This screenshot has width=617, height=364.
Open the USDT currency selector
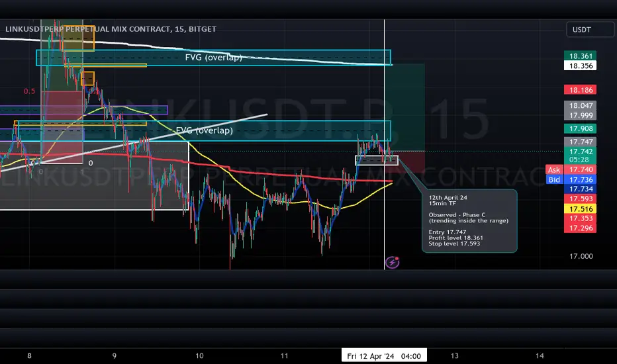tap(589, 30)
